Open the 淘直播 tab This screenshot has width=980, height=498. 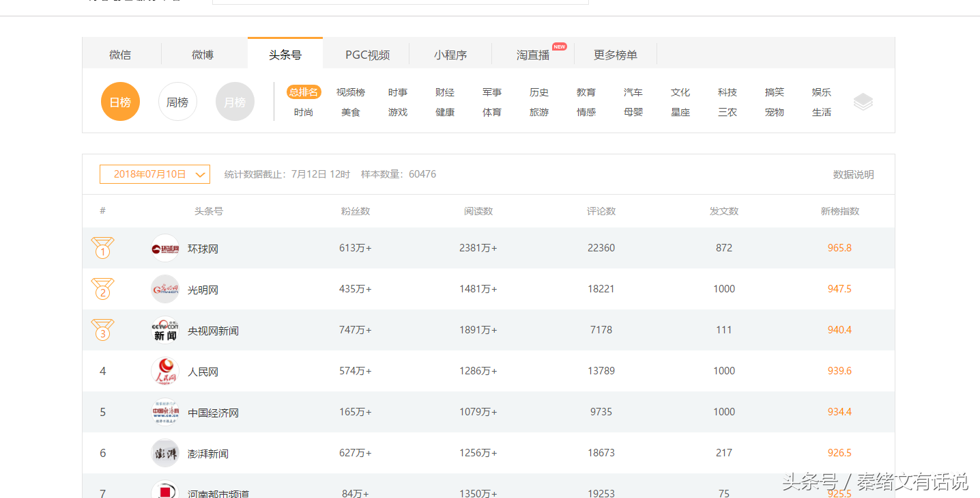click(533, 55)
